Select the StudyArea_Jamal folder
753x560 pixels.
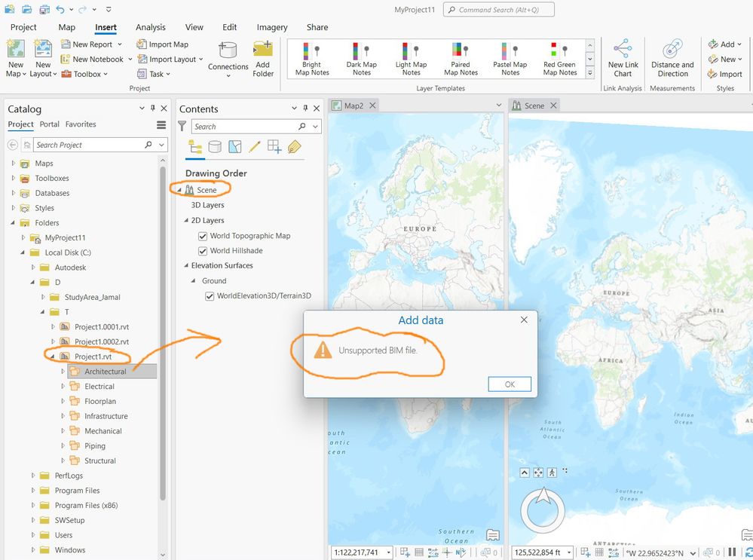92,297
